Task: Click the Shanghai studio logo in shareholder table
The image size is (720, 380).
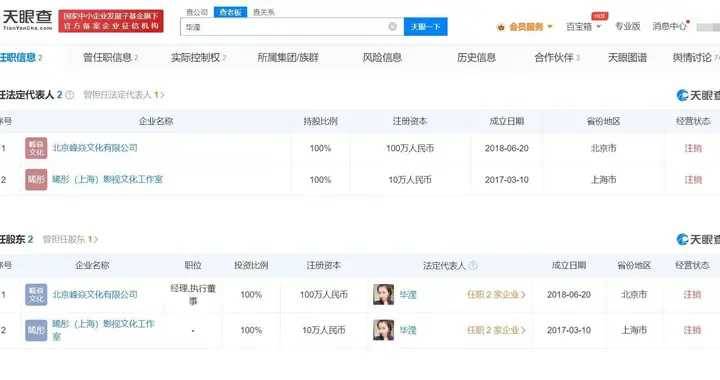Action: 36,330
